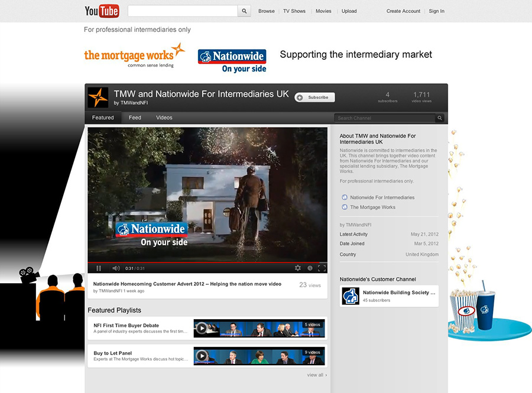Click the Featured Playlists heading
Screen dimensions: 532x393
pyautogui.click(x=114, y=310)
